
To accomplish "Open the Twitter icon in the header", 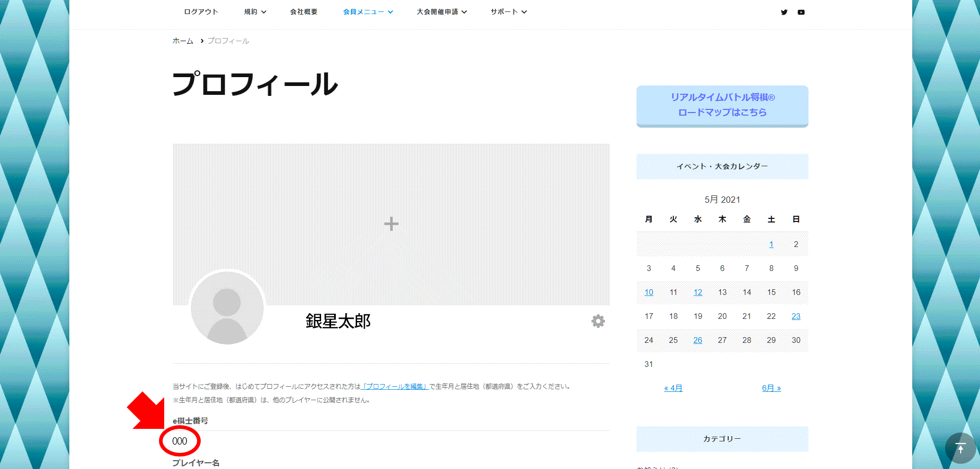I will click(x=784, y=12).
